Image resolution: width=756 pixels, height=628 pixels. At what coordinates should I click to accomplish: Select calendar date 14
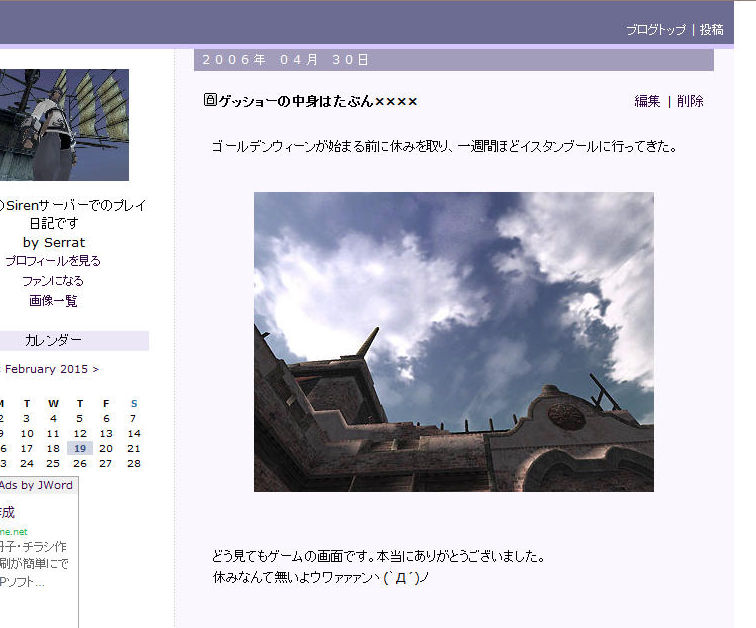click(134, 434)
